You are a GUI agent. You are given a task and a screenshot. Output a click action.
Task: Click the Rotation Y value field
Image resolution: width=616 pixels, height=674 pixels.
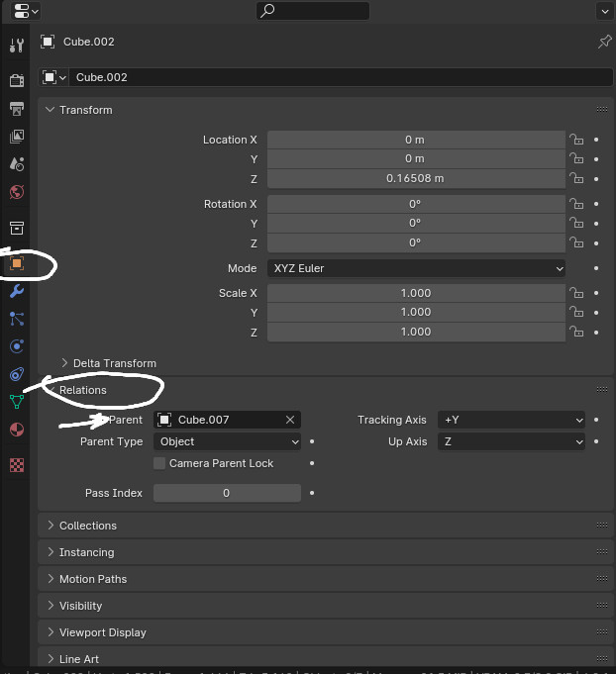pos(416,223)
